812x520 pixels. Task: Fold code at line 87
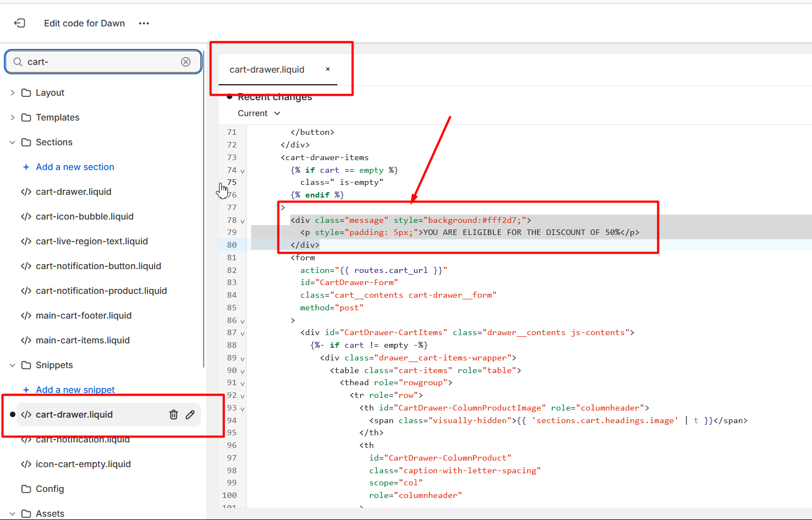(242, 333)
